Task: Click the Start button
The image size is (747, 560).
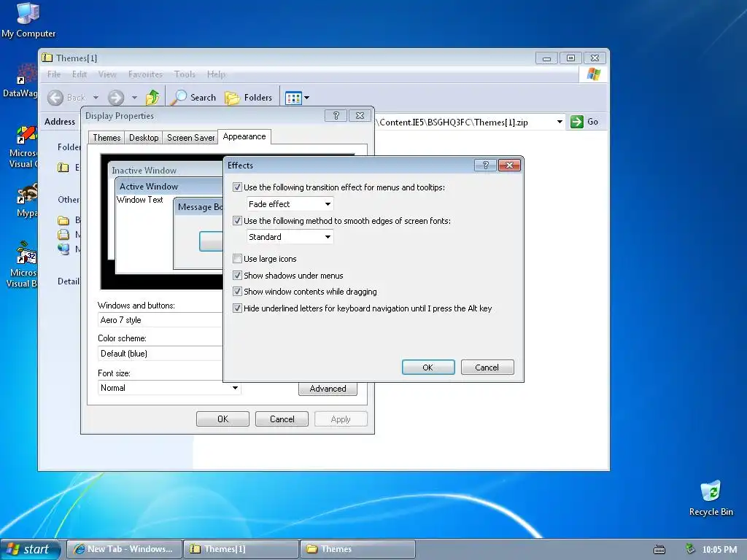Action: coord(31,549)
